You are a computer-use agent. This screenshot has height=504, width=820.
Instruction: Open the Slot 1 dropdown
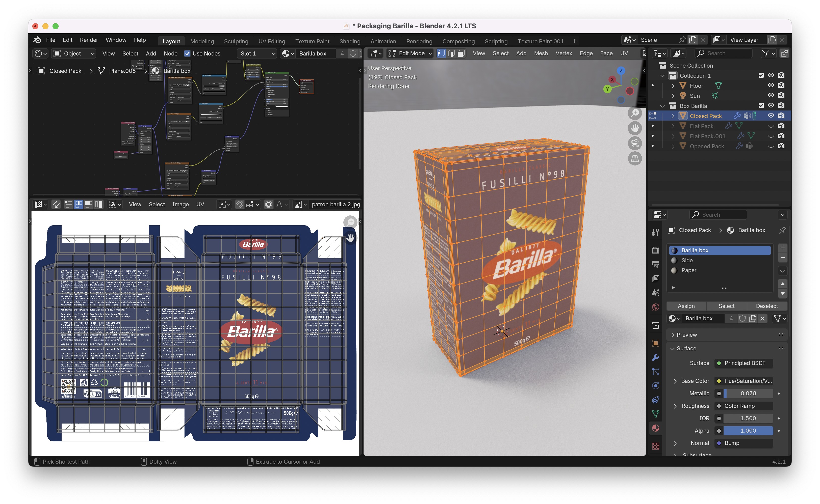tap(257, 53)
